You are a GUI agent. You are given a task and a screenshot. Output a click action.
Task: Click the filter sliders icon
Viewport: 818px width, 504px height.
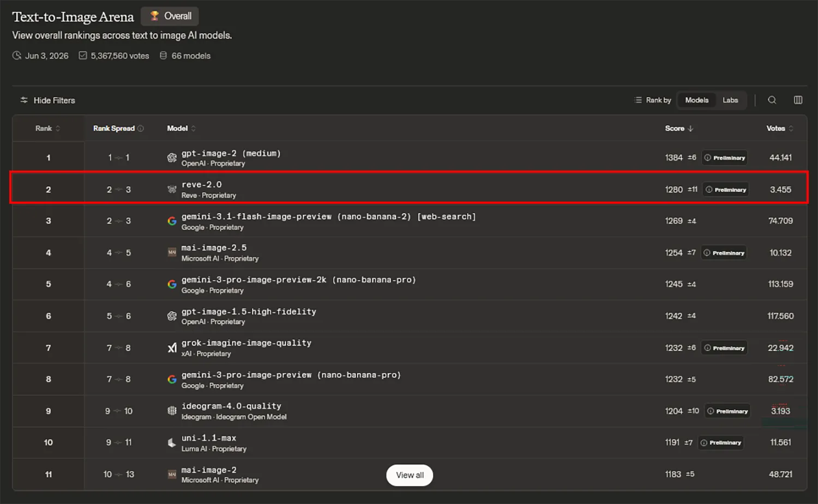click(x=24, y=100)
